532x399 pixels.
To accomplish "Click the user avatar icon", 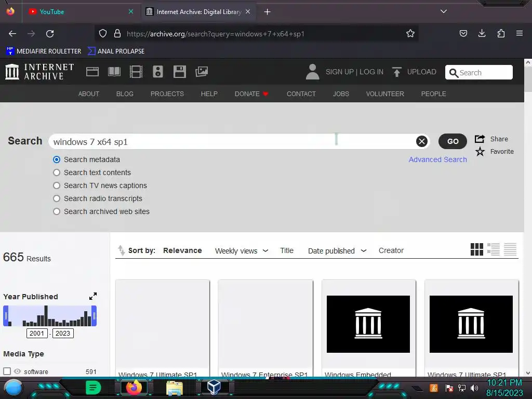I will 312,72.
